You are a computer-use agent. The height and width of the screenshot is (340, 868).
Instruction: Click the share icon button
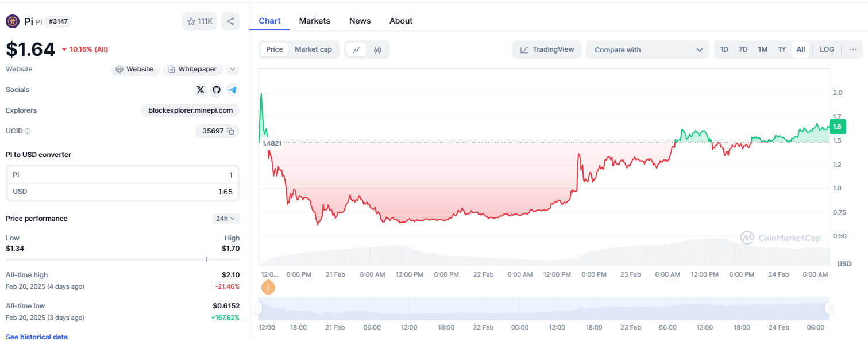(230, 21)
